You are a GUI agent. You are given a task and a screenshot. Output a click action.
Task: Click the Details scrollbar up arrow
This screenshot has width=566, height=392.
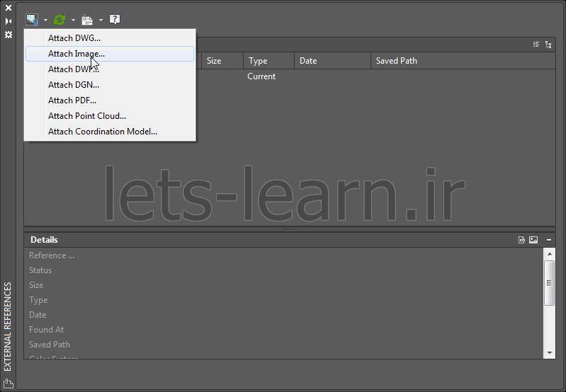click(x=550, y=254)
